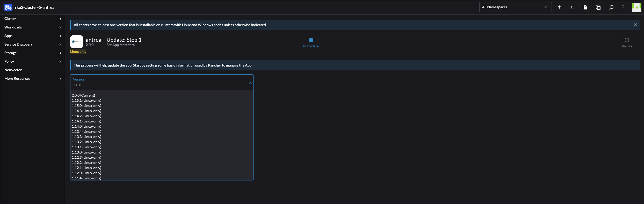Open the All Namespaces dropdown
The width and height of the screenshot is (644, 204).
click(515, 7)
